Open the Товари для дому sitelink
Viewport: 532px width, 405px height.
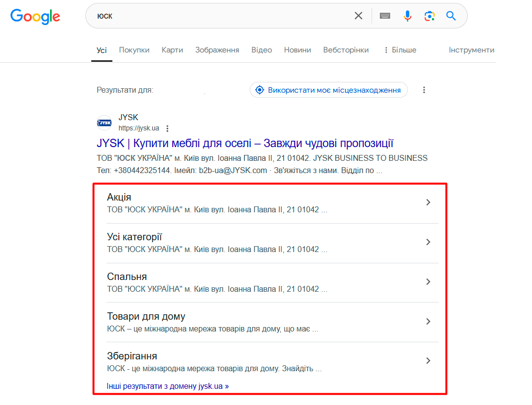point(146,316)
